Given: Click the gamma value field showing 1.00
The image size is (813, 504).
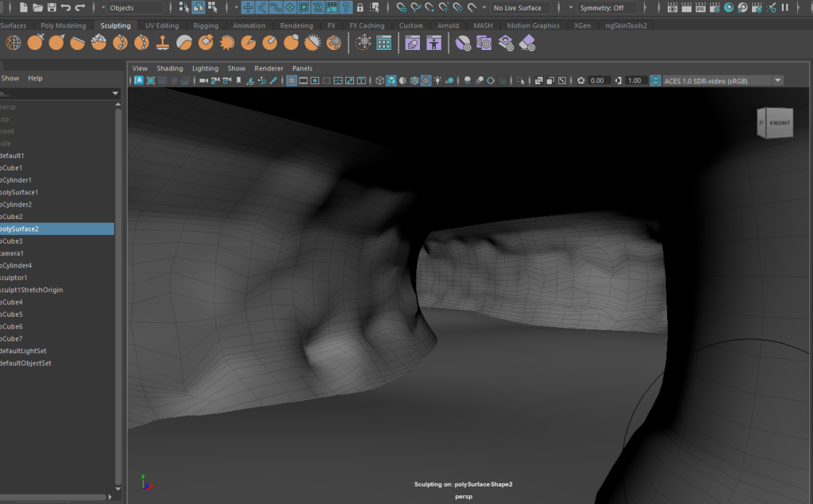Looking at the screenshot, I should point(634,80).
